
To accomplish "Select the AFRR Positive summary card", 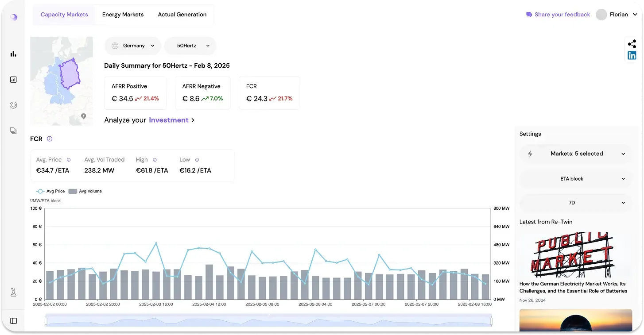I will [x=135, y=93].
